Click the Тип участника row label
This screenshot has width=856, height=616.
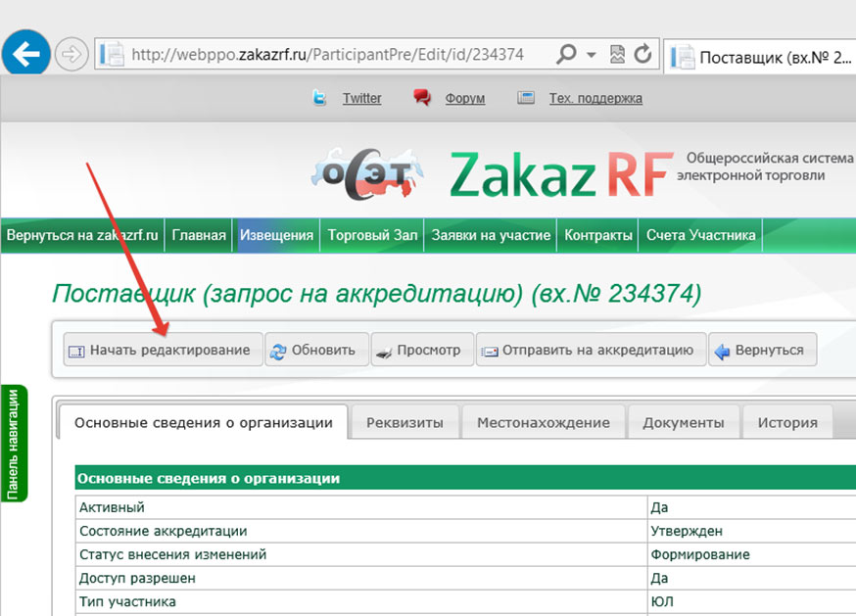127,601
